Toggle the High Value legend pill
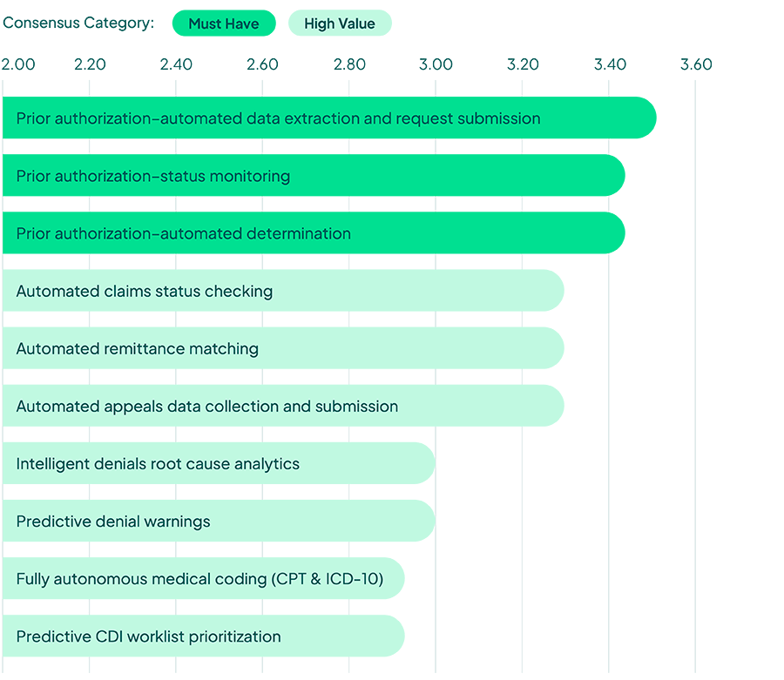This screenshot has height=680, width=784. (x=340, y=24)
